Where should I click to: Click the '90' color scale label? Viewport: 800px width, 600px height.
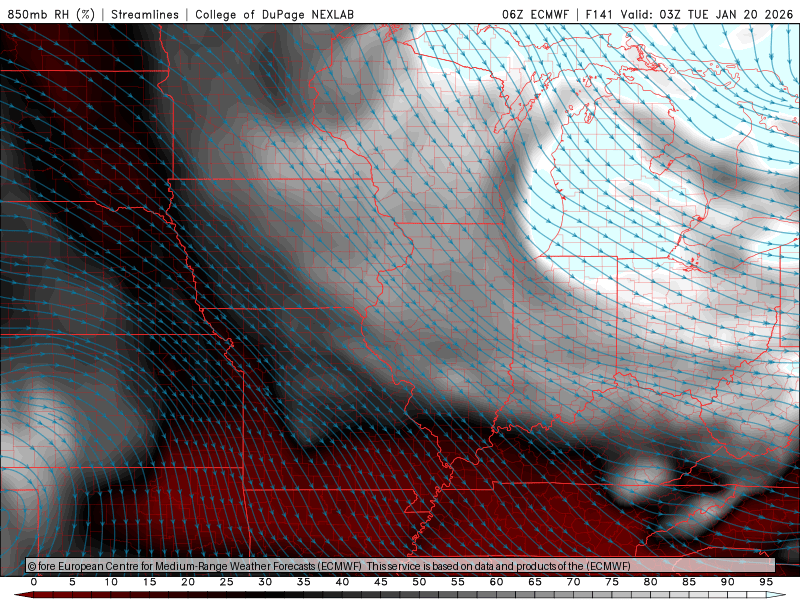(x=727, y=582)
